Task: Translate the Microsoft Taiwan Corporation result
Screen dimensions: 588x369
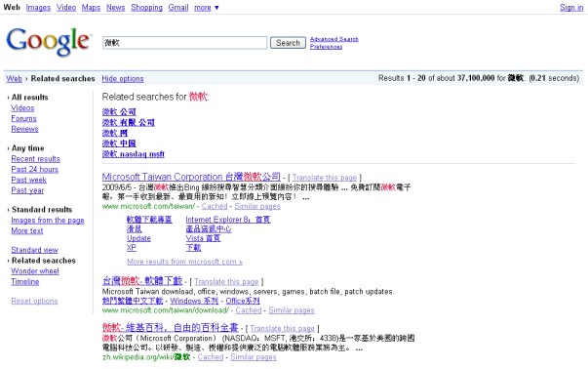Action: click(325, 178)
